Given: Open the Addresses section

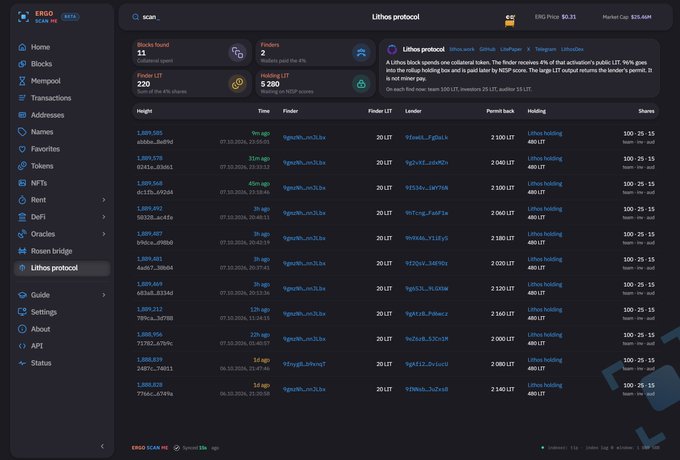Looking at the screenshot, I should 47,115.
